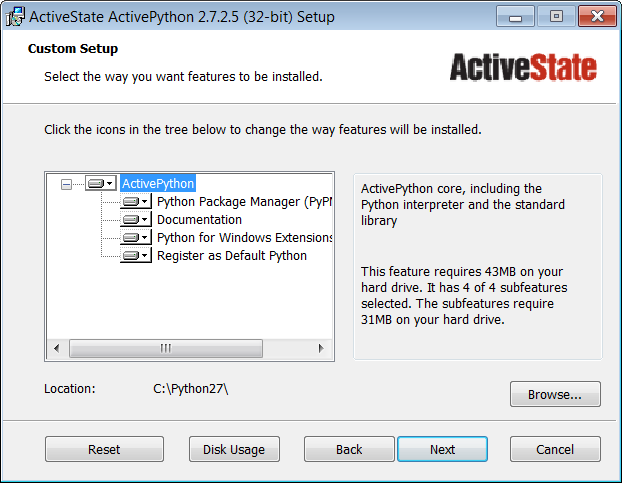Click the horizontal scrollbar thumb

click(166, 348)
